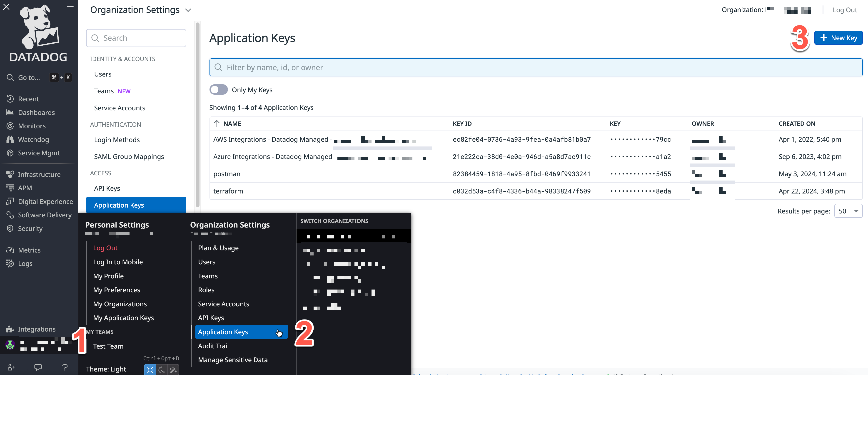Open Roles in popup menu
This screenshot has width=868, height=436.
coord(206,290)
